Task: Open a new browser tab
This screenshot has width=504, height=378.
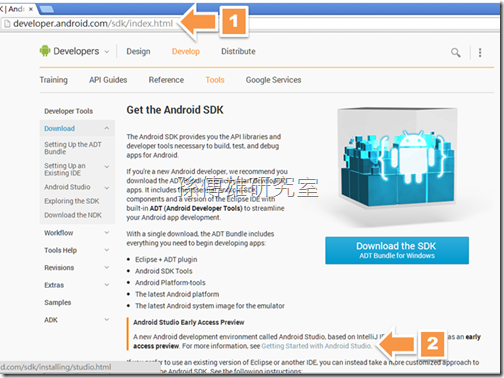Action: pos(47,9)
